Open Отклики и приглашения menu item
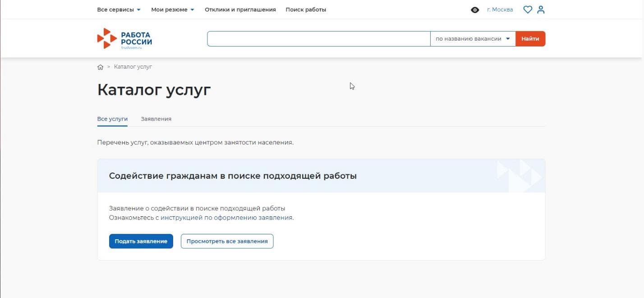The image size is (644, 298). click(x=240, y=9)
